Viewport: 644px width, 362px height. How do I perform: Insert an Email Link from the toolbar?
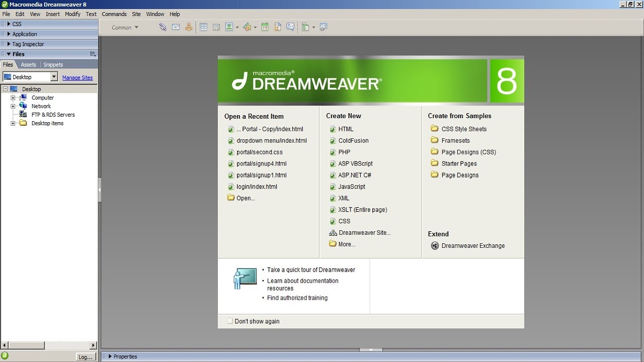pyautogui.click(x=176, y=27)
